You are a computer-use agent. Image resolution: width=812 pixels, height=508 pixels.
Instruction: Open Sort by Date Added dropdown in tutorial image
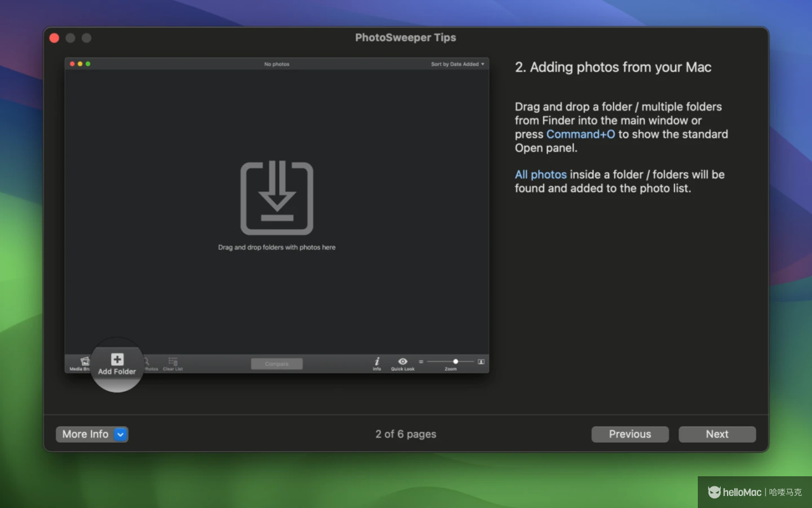457,64
